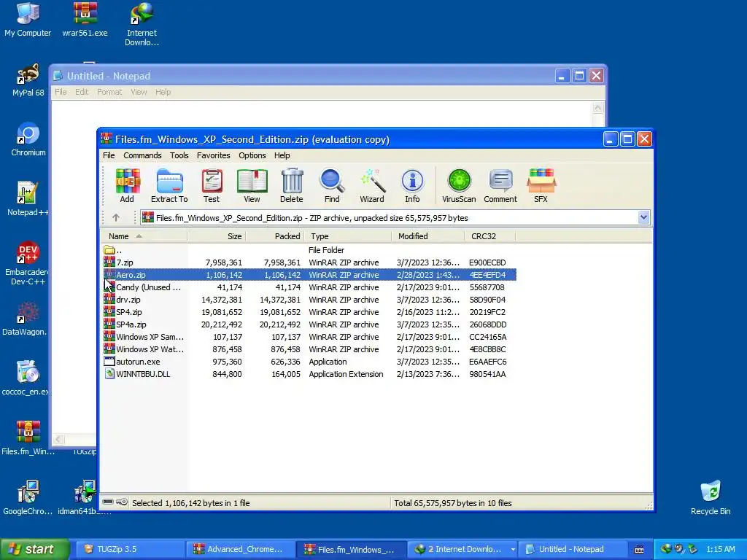Sort by the Size column header
This screenshot has width=747, height=560.
(216, 236)
